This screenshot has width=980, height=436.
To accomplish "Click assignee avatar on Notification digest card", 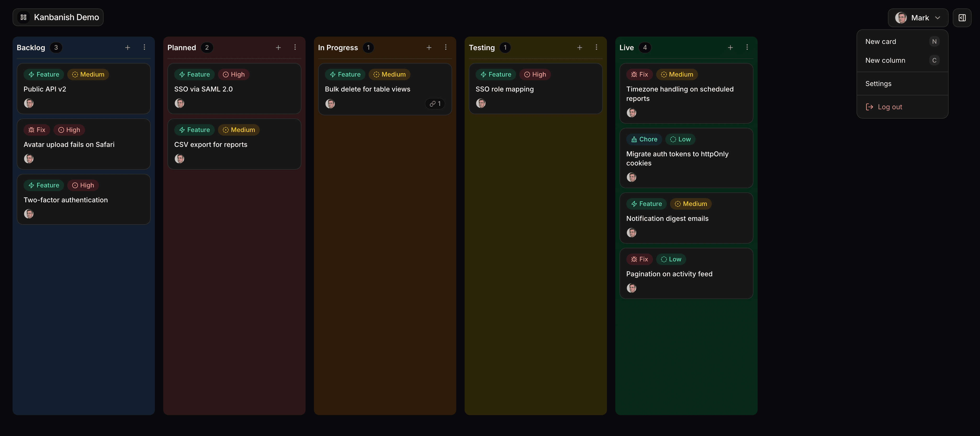I will point(632,232).
